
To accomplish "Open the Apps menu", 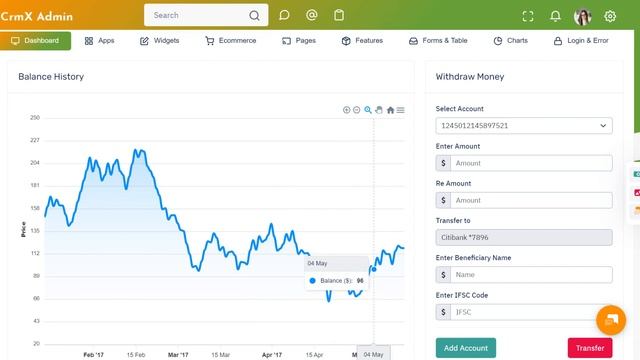I will pyautogui.click(x=99, y=41).
